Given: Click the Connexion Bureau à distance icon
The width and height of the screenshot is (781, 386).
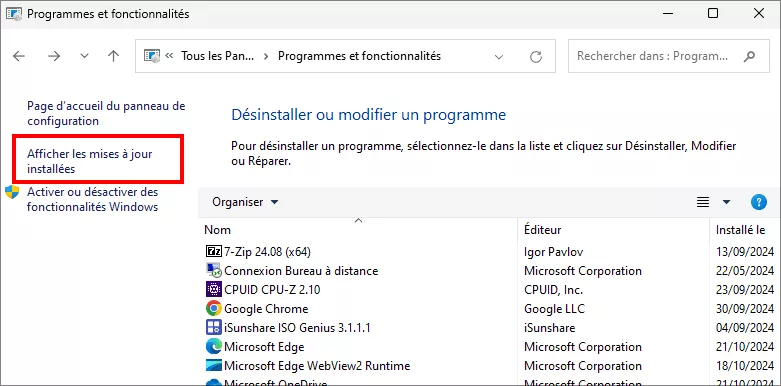Looking at the screenshot, I should click(213, 270).
